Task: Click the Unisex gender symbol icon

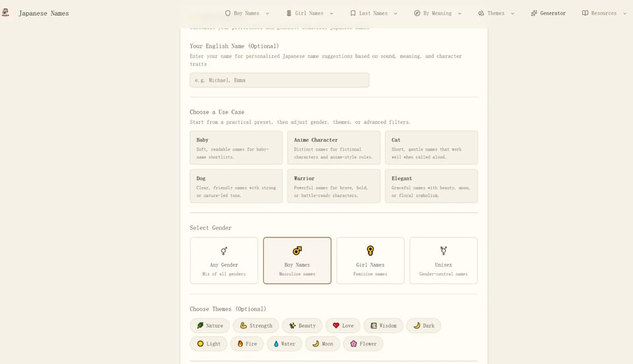Action: tap(443, 251)
